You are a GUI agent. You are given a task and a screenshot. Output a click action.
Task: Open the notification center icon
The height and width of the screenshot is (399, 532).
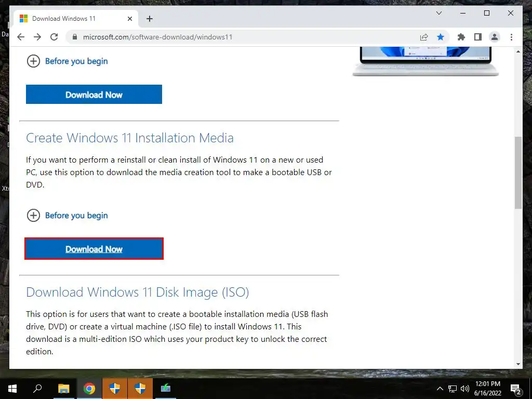(x=516, y=389)
